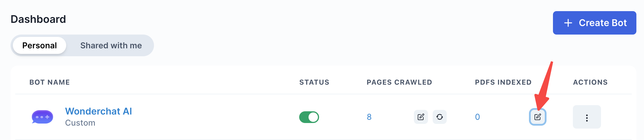Click the pages crawled count 8
This screenshot has width=644, height=140.
pos(369,117)
